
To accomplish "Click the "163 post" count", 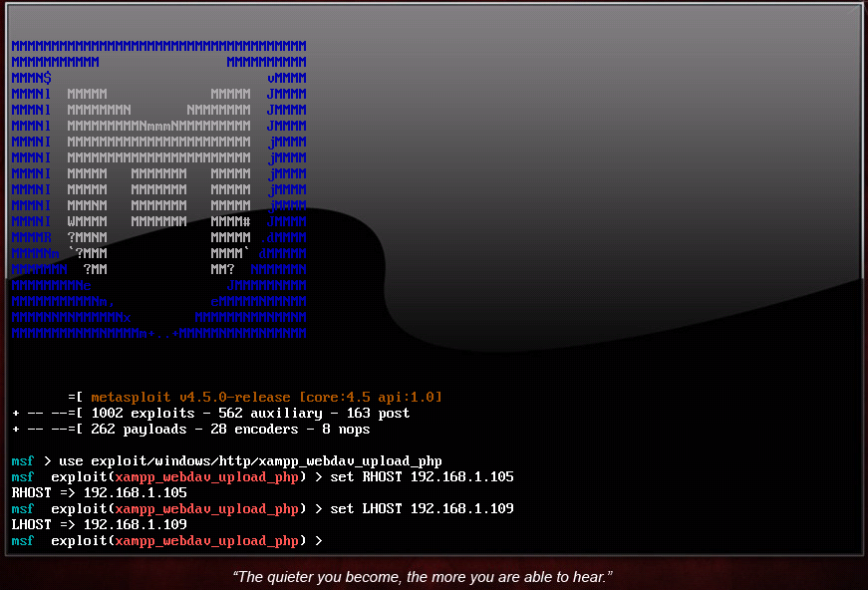I will click(x=378, y=414).
